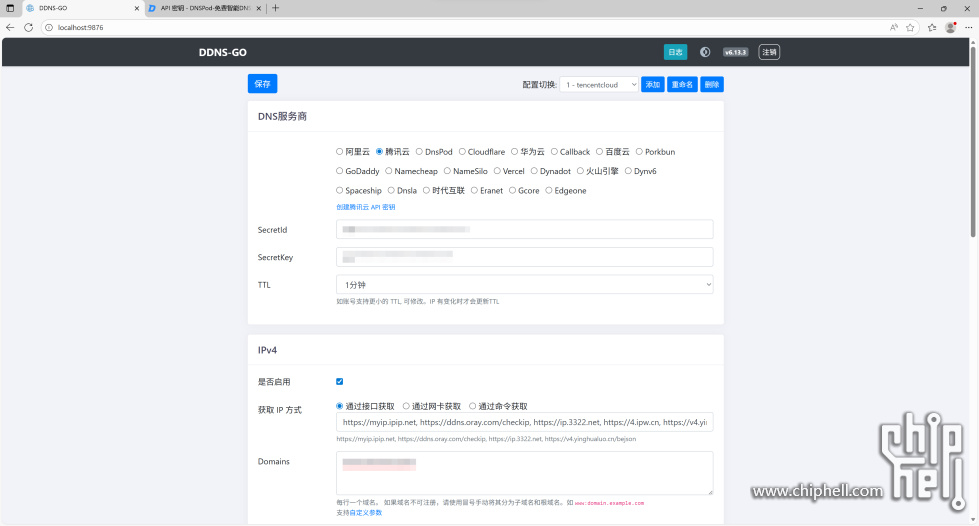Select the Cloudflare DNS provider
This screenshot has width=979, height=526.
click(463, 152)
